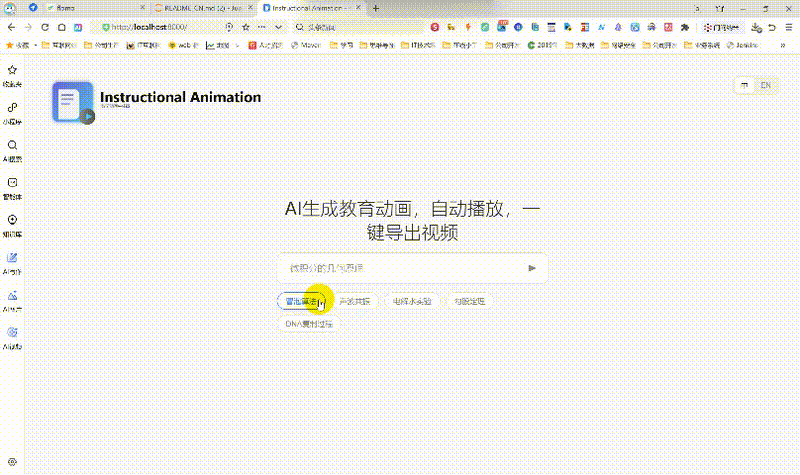Click the location pin icon in the address bar
The image size is (800, 475).
point(229,27)
